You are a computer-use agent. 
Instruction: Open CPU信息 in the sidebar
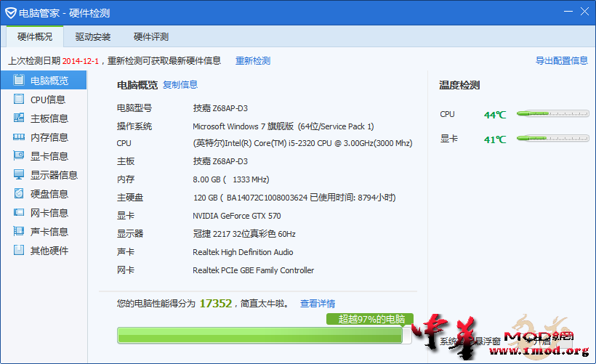pos(44,100)
